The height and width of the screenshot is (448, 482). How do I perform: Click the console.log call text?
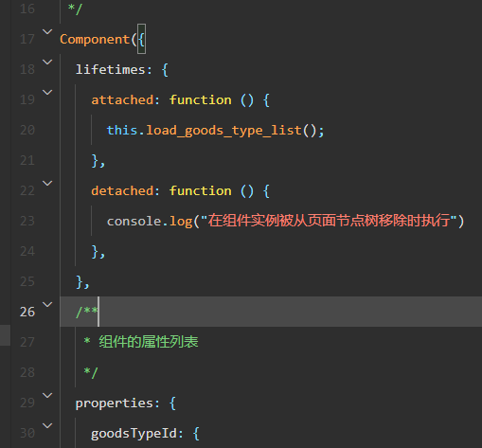[150, 222]
